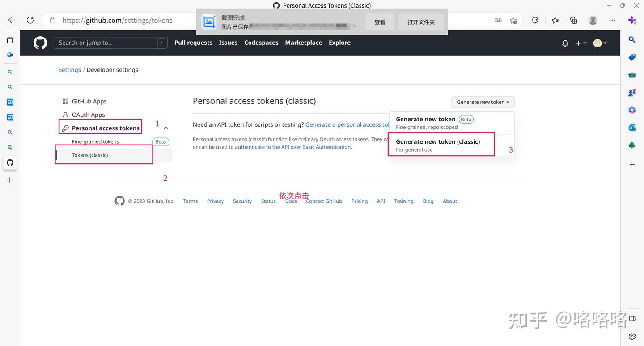Select the GitHub tab in the left sidebar
Screen dimensions: 644x346
pyautogui.click(x=10, y=162)
